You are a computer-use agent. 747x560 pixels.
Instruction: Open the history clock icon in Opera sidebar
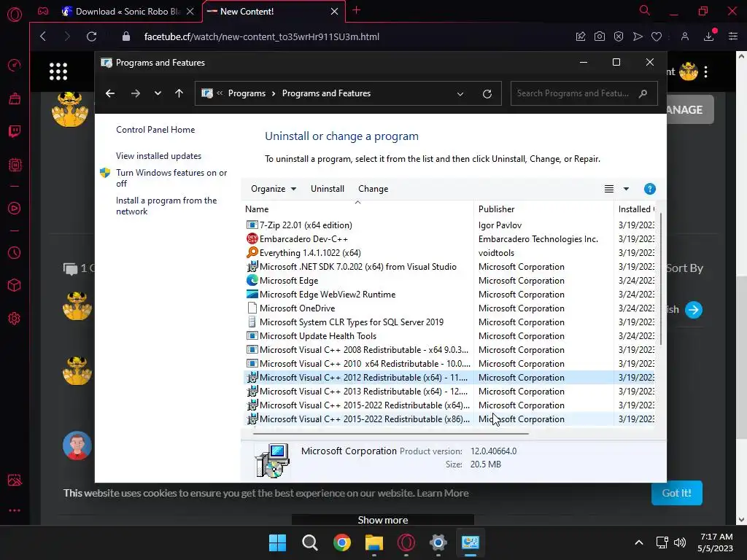(15, 252)
